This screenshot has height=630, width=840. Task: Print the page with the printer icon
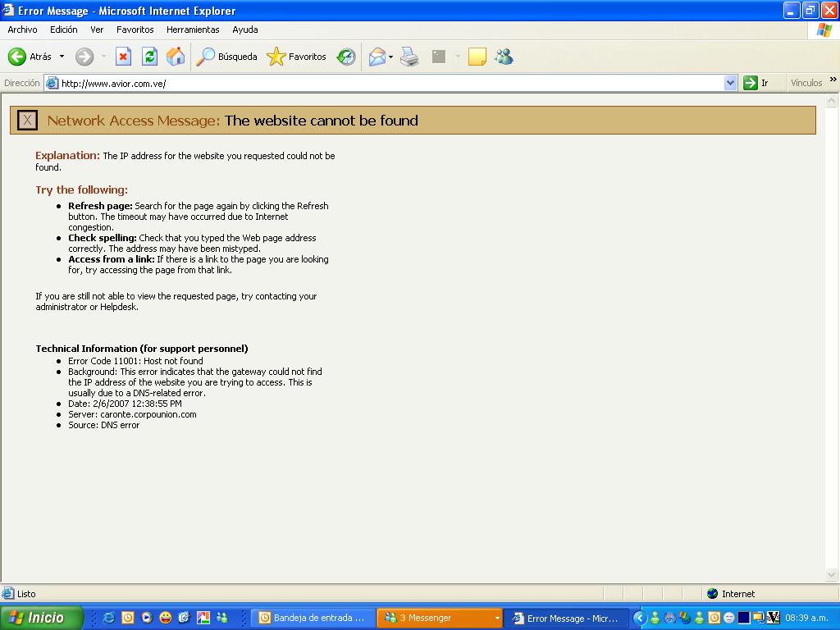pyautogui.click(x=409, y=57)
